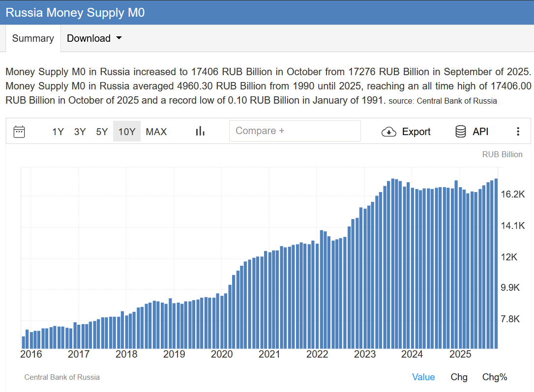The height and width of the screenshot is (392, 534).
Task: Set chart range to 5Y
Action: (102, 132)
